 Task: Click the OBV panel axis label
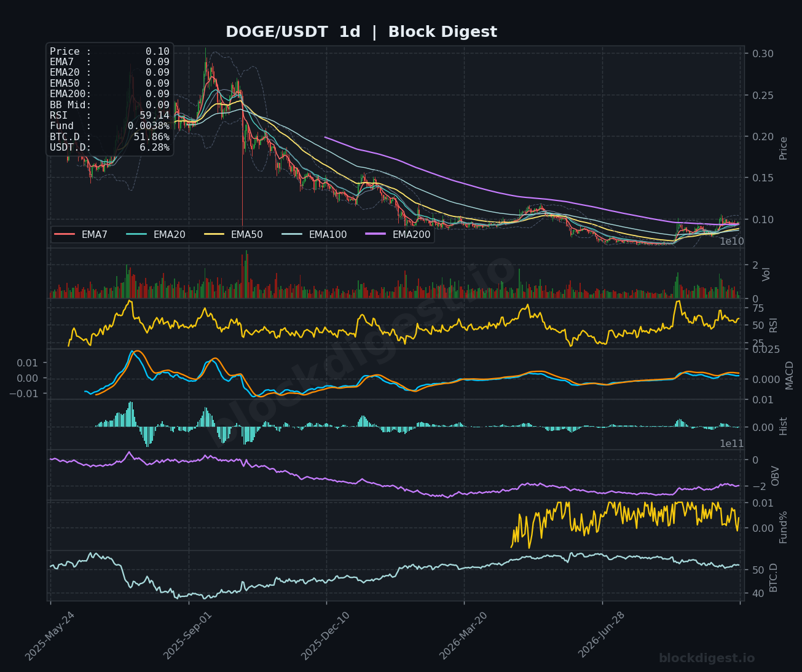[x=775, y=475]
